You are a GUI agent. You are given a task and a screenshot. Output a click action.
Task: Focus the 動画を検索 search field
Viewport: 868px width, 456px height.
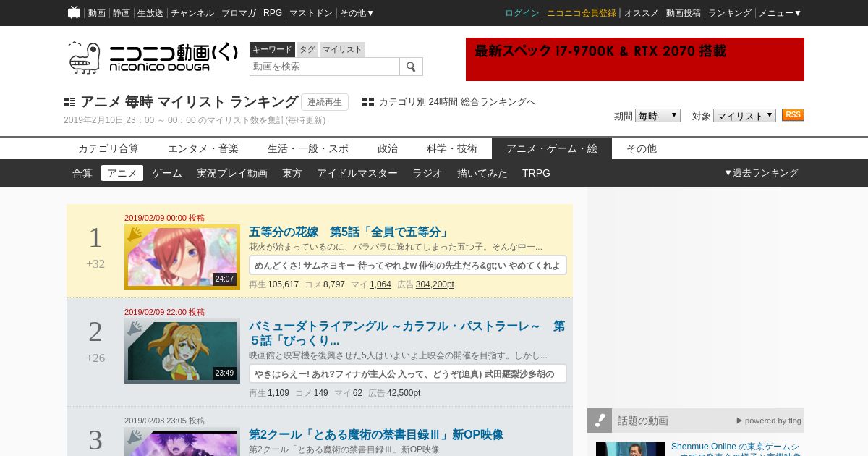[x=325, y=67]
